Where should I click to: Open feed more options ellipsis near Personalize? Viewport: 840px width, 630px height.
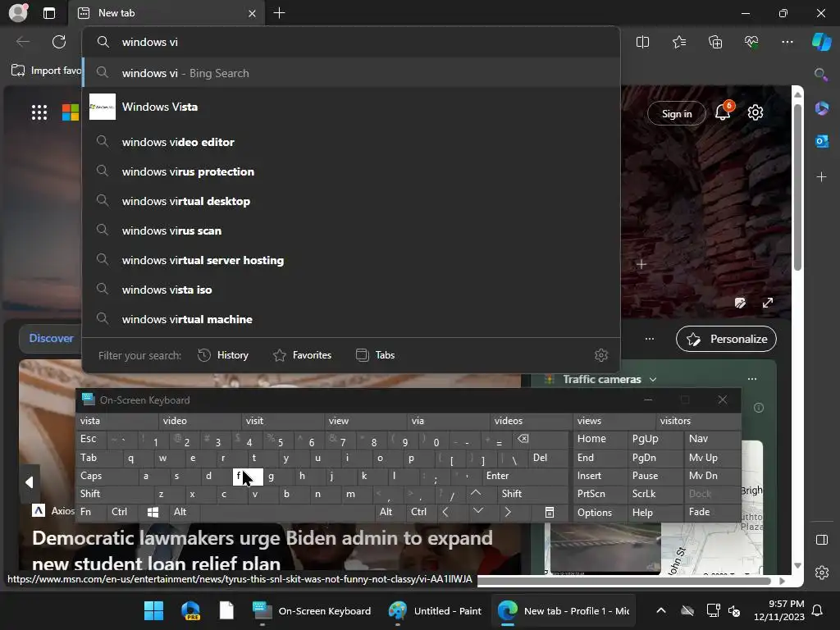click(650, 339)
